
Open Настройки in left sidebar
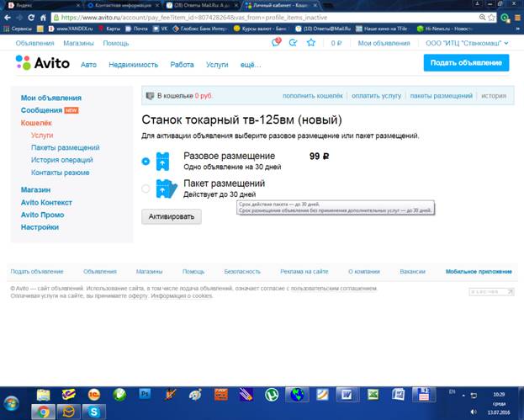tap(40, 227)
